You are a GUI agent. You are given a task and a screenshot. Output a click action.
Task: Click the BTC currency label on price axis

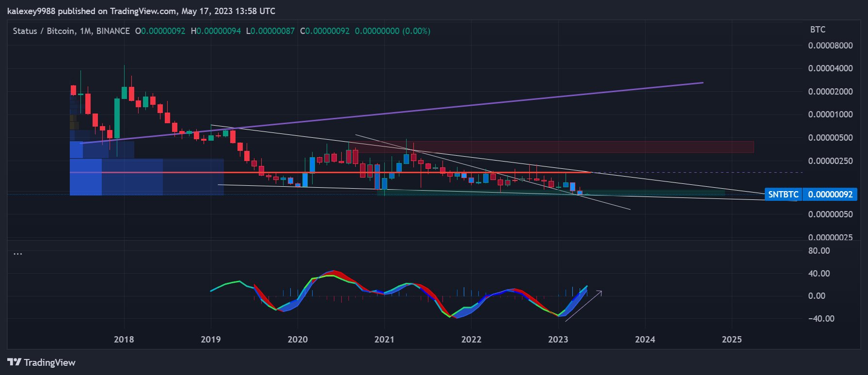pyautogui.click(x=818, y=30)
